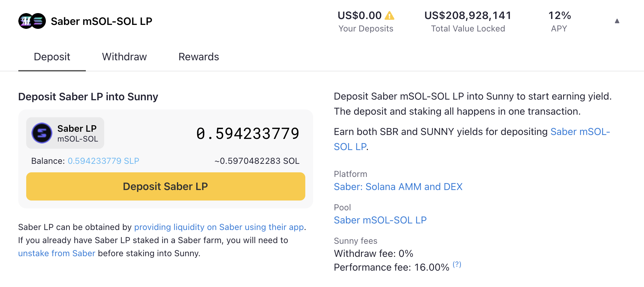This screenshot has height=287, width=644.
Task: Click the mSOL-SOL pair logo icon
Action: click(x=32, y=21)
